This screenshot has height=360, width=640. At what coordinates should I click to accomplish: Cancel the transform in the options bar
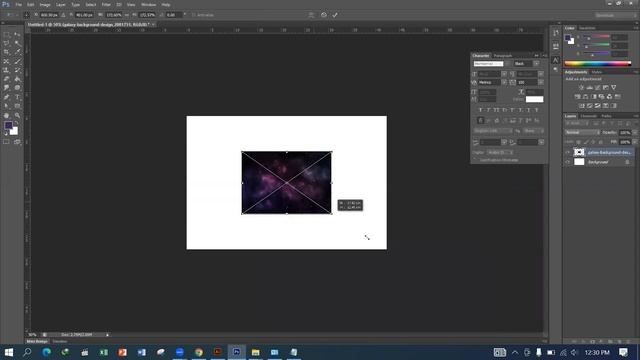click(324, 15)
